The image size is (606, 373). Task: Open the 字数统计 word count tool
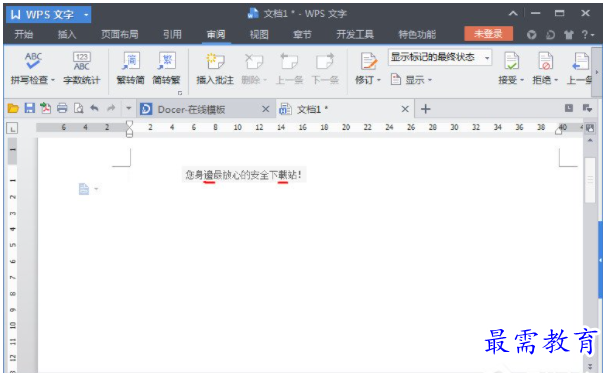coord(82,68)
